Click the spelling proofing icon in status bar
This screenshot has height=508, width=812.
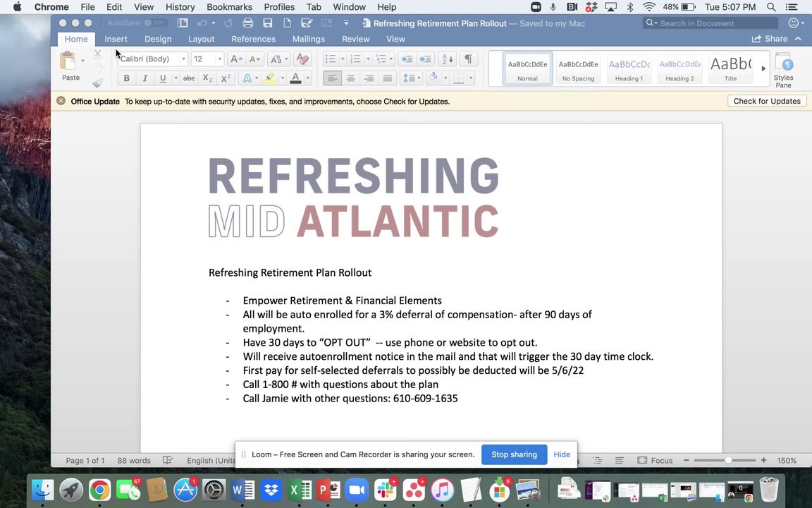[x=168, y=460]
